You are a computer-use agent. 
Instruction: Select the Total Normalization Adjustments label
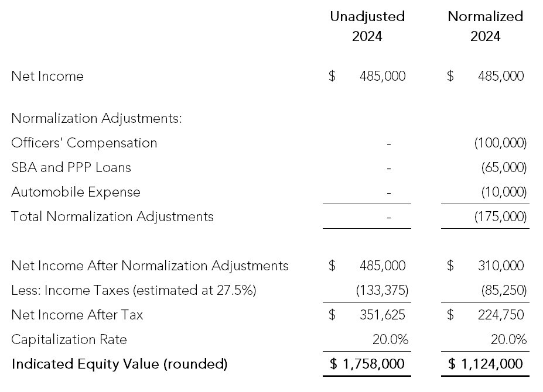[x=112, y=216]
